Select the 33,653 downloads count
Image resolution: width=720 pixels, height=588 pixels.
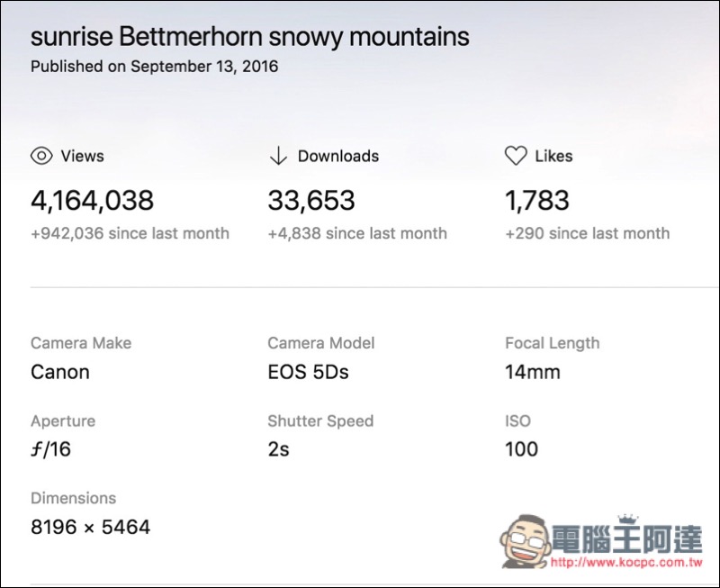pos(311,201)
